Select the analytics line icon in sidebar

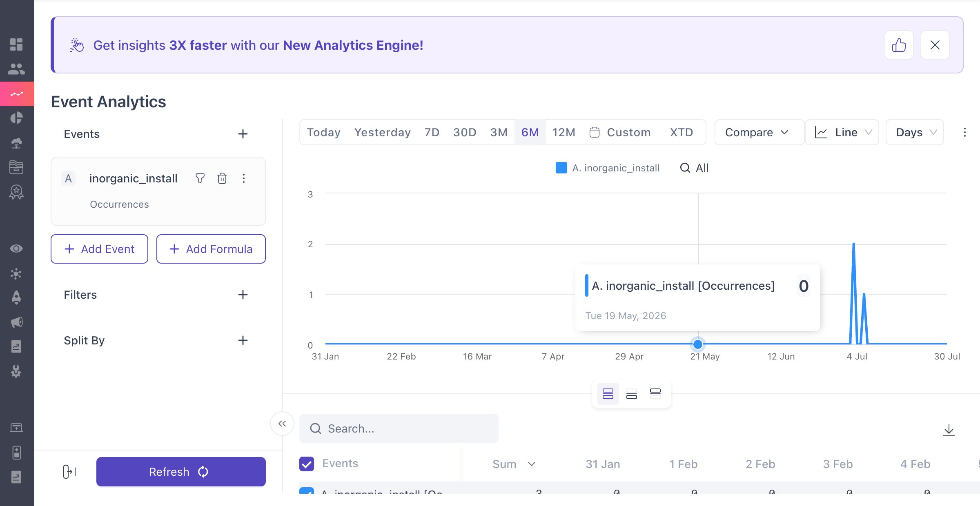pos(17,94)
